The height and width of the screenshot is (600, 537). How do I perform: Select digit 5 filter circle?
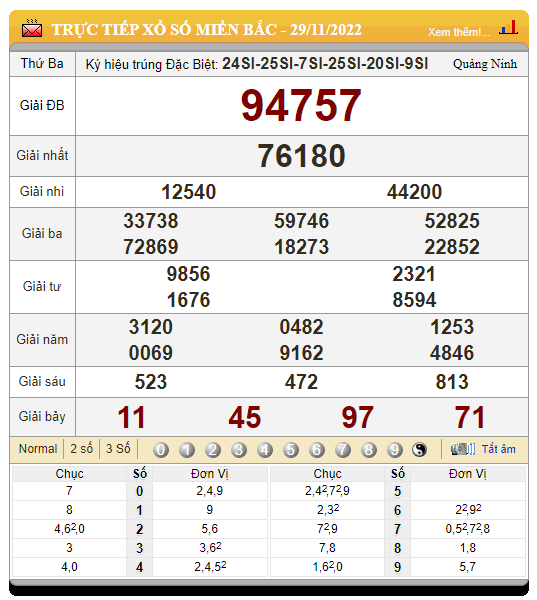291,450
